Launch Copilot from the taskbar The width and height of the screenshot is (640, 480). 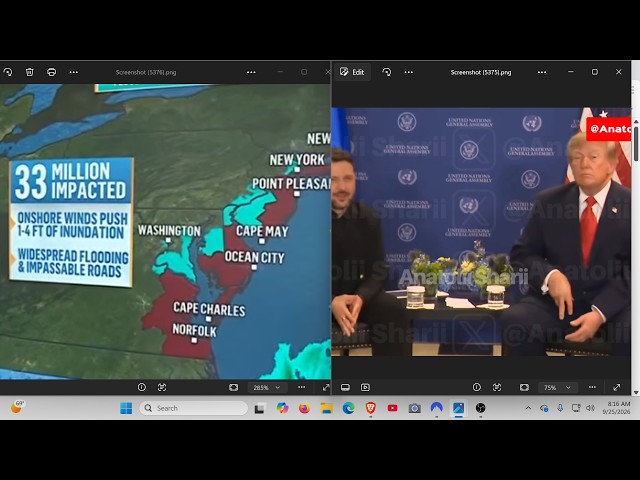coord(282,408)
